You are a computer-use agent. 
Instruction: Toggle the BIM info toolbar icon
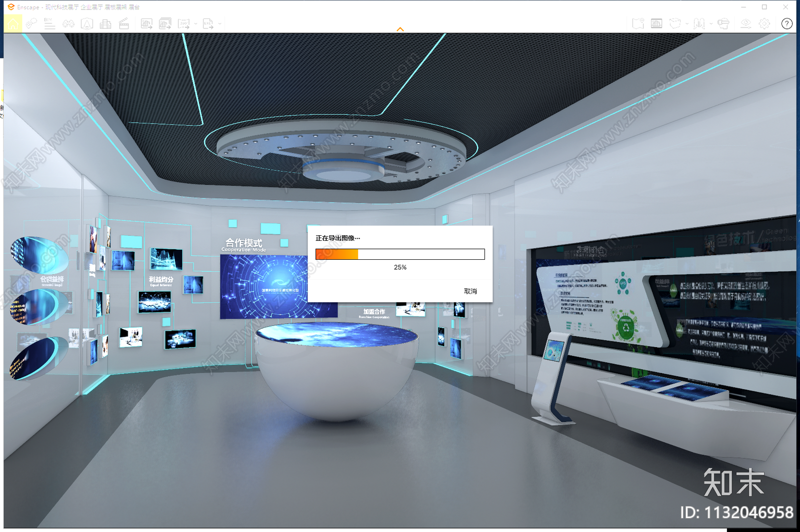(x=49, y=23)
